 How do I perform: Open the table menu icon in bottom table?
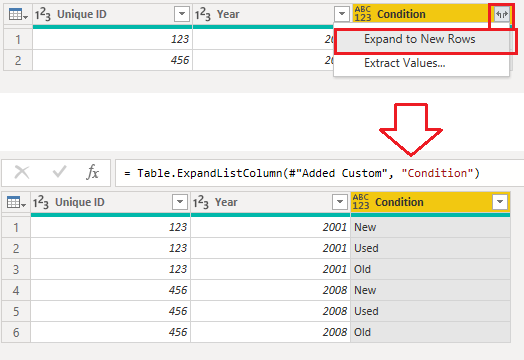[x=16, y=203]
